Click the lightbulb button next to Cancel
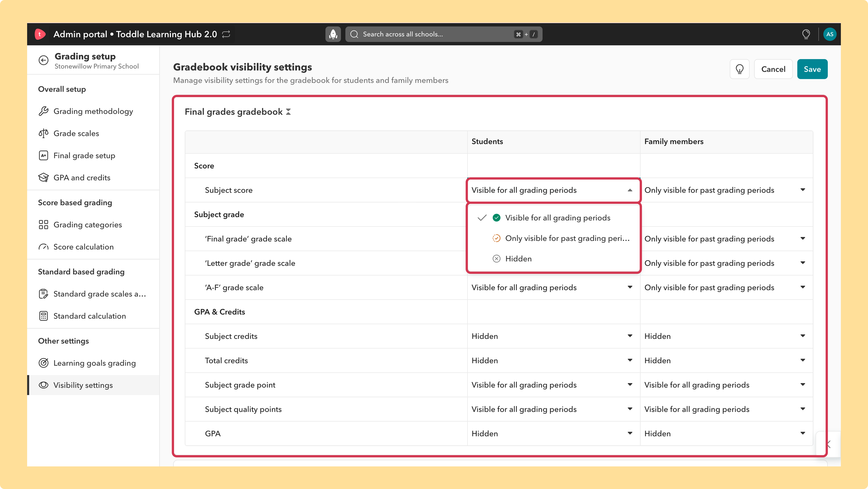 [740, 69]
